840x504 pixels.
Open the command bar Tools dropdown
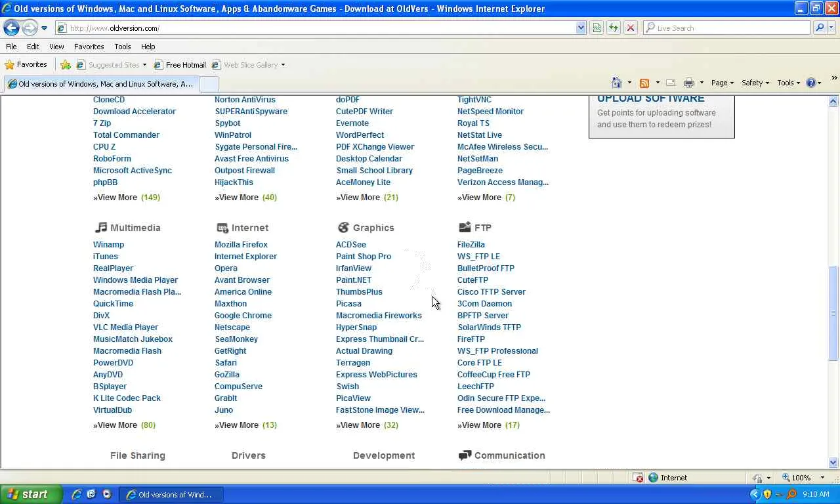(x=788, y=83)
